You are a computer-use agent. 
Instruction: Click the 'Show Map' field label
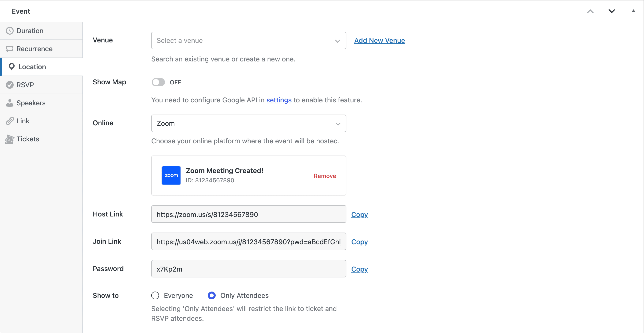tap(109, 82)
